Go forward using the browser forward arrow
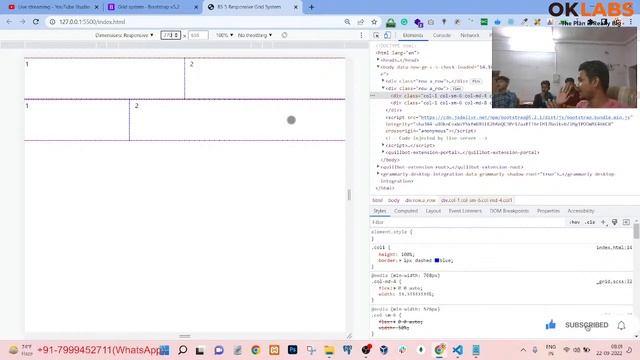Screen dimensions: 640x360 22,22
